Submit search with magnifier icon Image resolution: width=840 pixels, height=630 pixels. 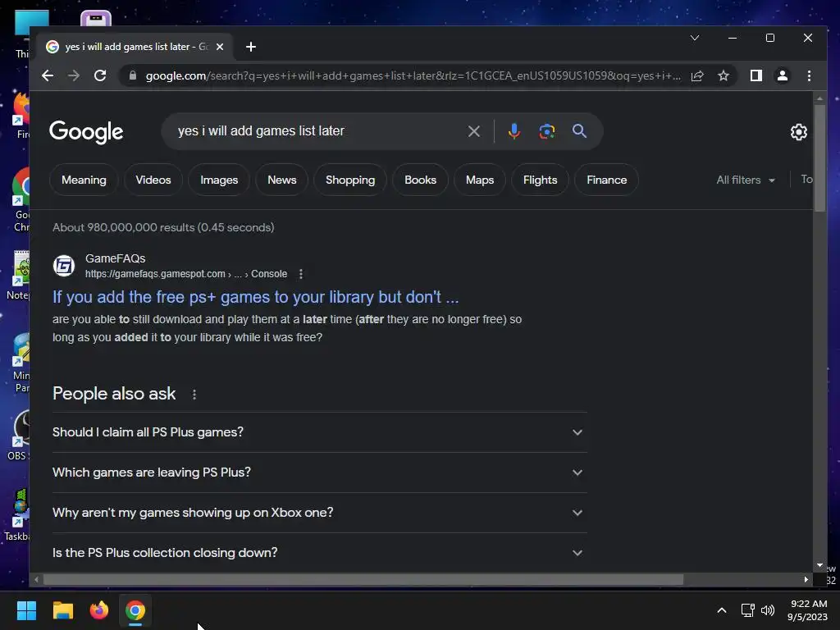tap(579, 131)
